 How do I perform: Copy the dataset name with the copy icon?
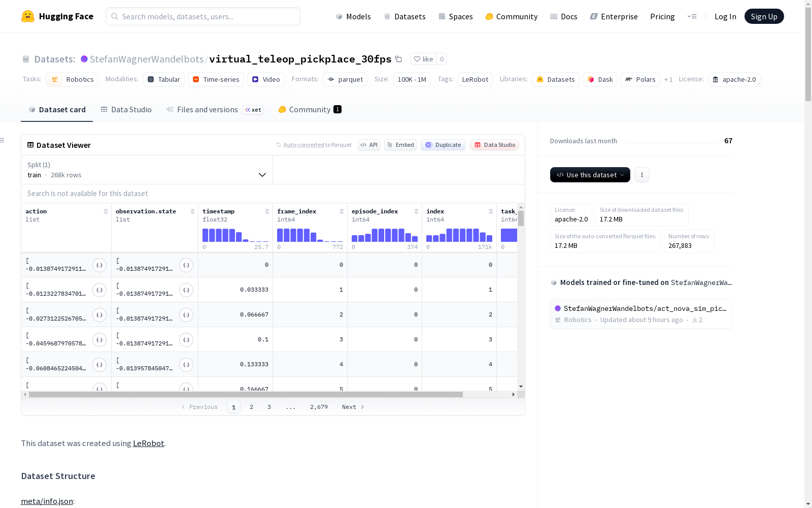(x=399, y=59)
